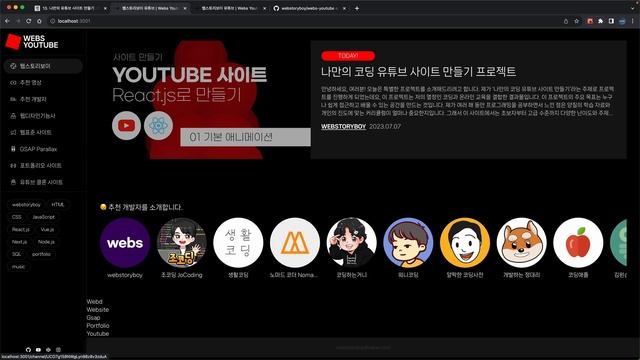
Task: Click the red TODAY! badge
Action: 348,56
